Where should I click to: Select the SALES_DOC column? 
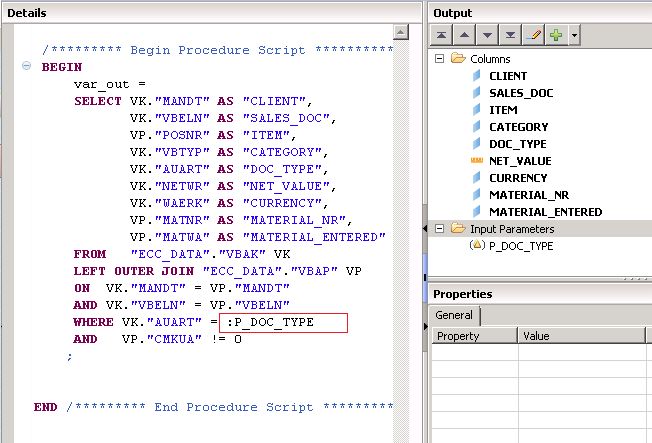[x=520, y=93]
